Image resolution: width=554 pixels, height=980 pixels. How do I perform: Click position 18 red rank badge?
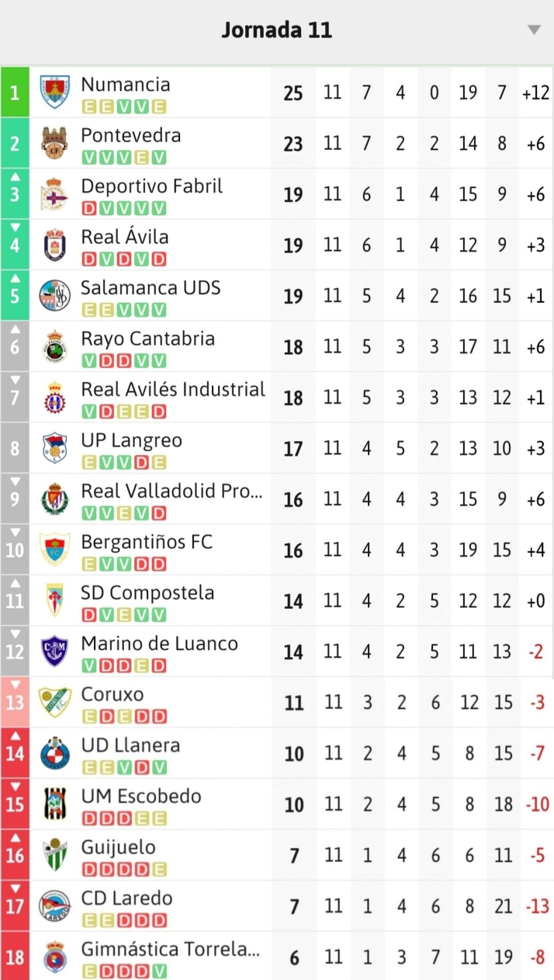click(15, 957)
